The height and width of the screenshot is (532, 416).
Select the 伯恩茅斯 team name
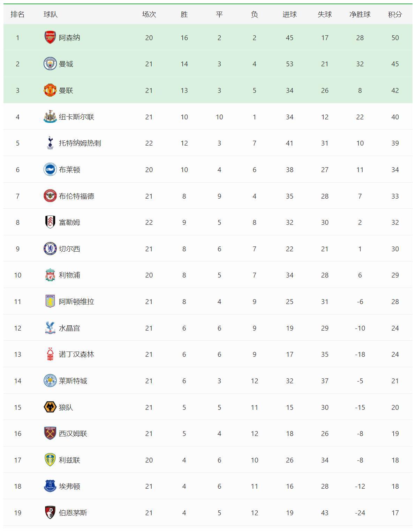click(x=73, y=513)
